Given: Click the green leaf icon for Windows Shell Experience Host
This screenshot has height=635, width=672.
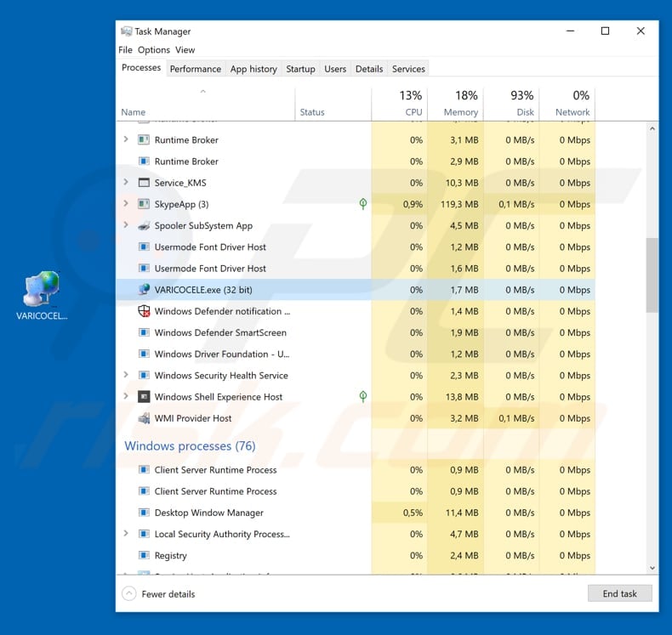Looking at the screenshot, I should (x=363, y=396).
